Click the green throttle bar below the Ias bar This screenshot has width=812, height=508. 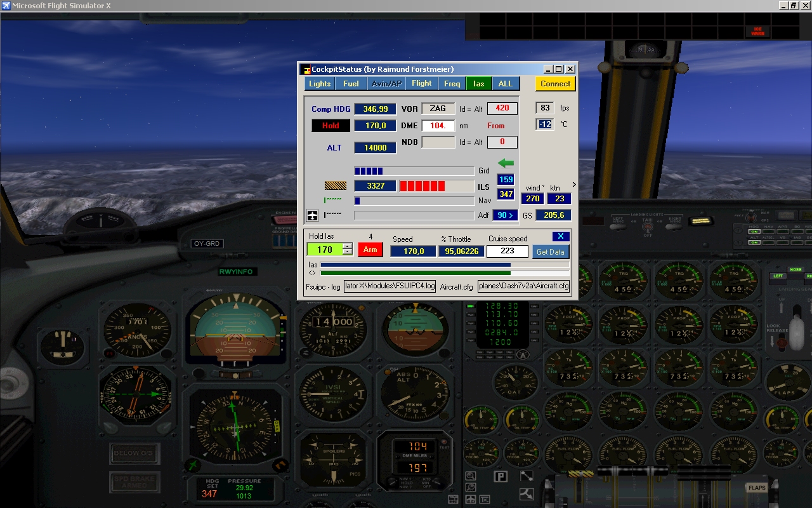coord(445,273)
